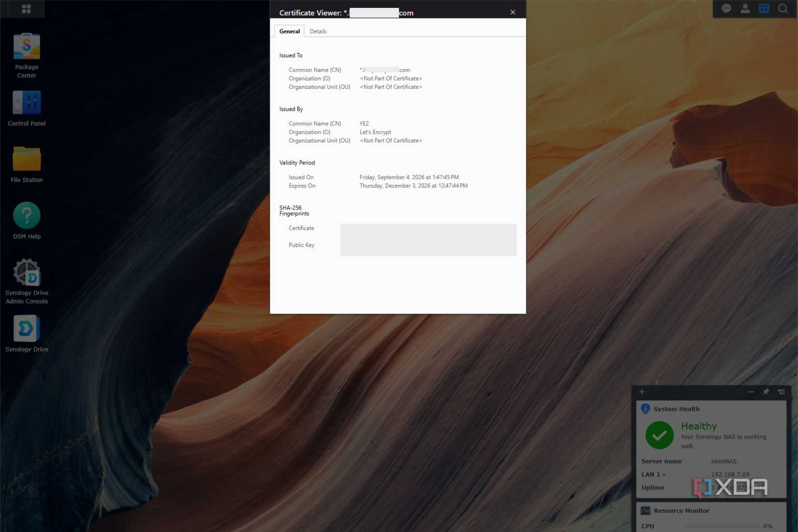
Task: Open the user account options icon
Action: tap(745, 9)
